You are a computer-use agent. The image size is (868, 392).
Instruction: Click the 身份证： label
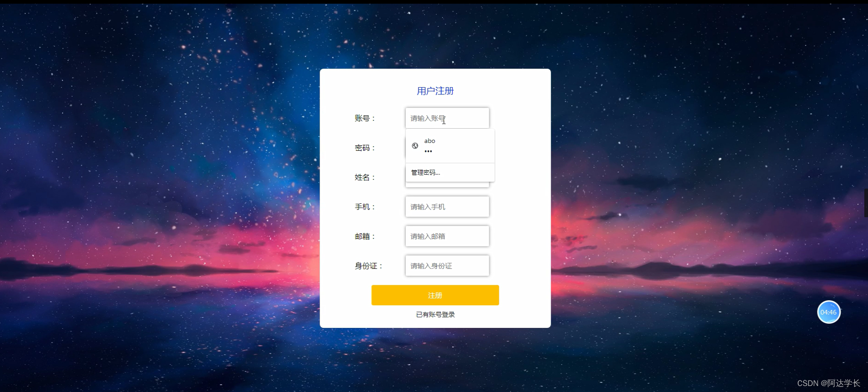tap(369, 266)
